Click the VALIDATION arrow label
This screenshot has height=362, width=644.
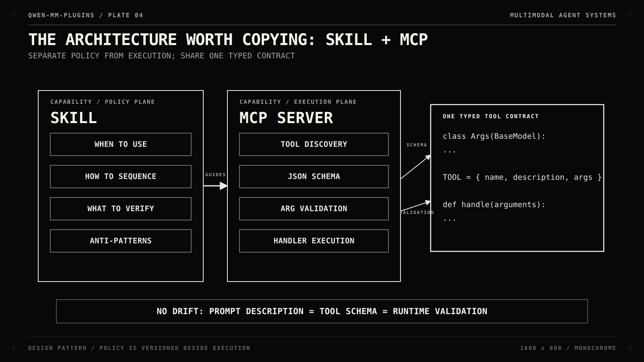pyautogui.click(x=417, y=212)
